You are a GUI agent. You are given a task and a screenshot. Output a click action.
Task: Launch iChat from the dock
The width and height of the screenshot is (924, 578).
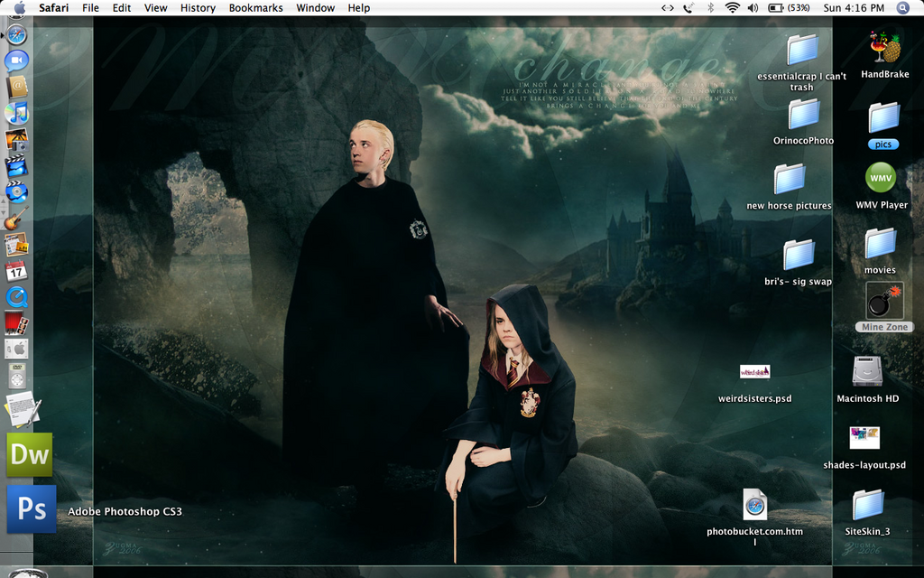[16, 61]
